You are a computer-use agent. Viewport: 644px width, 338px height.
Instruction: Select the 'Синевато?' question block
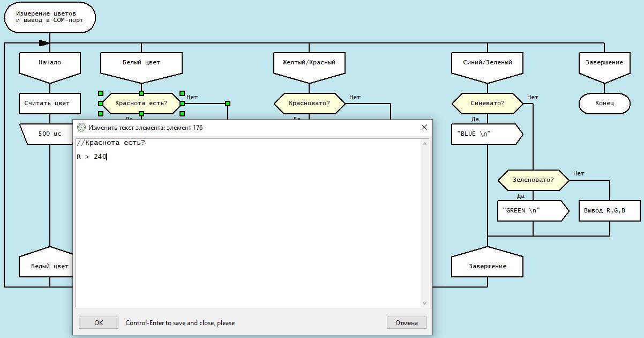coord(487,103)
